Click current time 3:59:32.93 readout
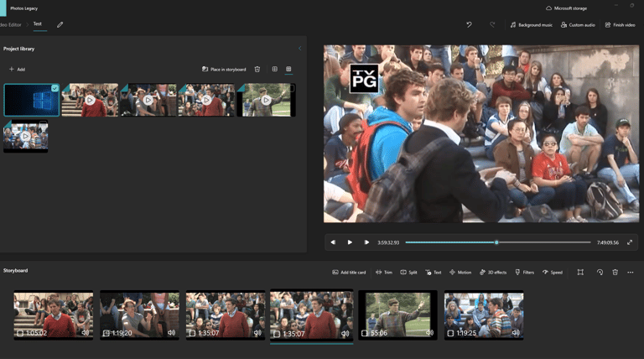Viewport: 644px width, 359px height. click(388, 242)
